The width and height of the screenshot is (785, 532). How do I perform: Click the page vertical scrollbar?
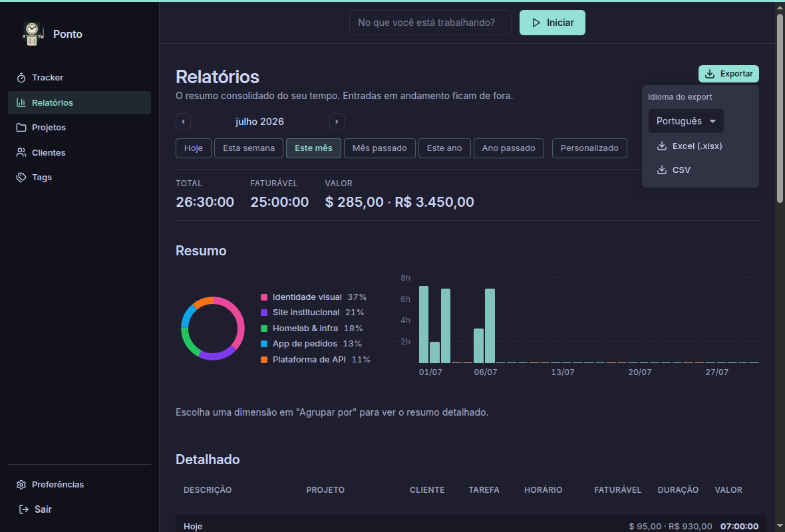[x=780, y=108]
